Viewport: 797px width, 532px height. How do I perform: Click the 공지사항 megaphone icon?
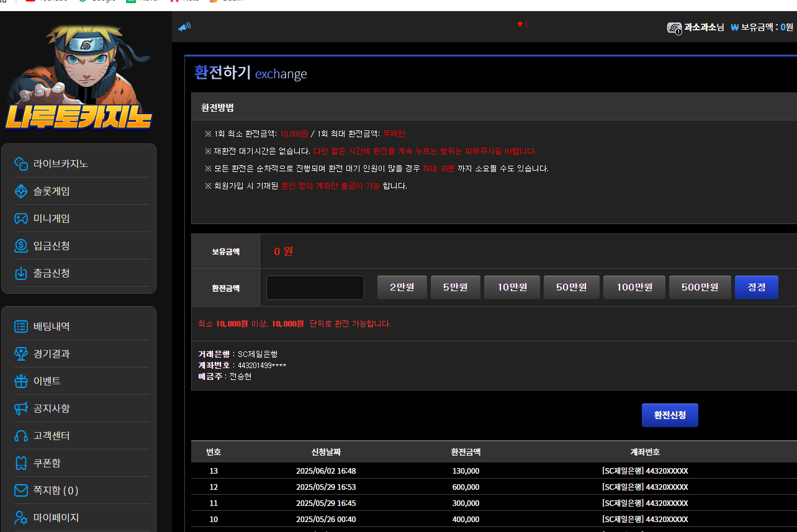point(21,408)
